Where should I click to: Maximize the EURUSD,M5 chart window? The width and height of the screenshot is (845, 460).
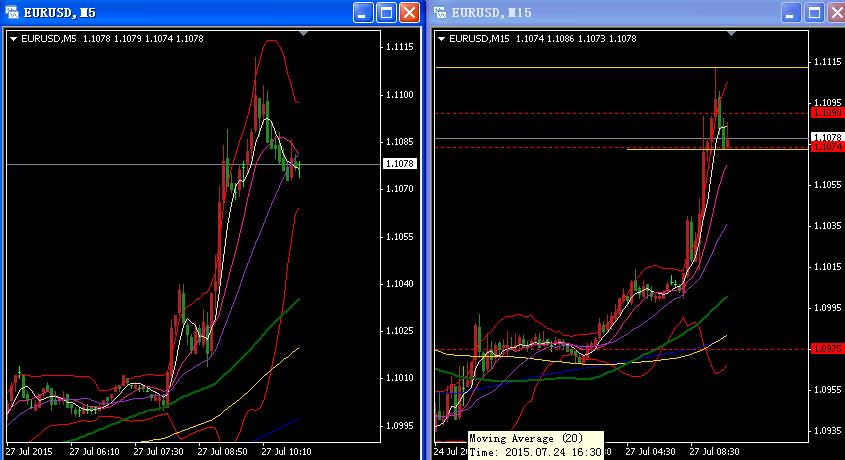pyautogui.click(x=386, y=12)
